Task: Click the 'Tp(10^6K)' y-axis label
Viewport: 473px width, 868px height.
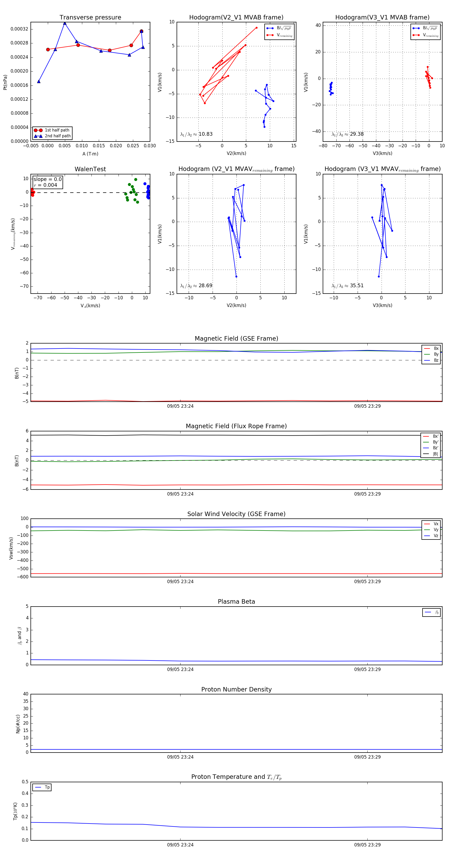Action: coord(15,811)
